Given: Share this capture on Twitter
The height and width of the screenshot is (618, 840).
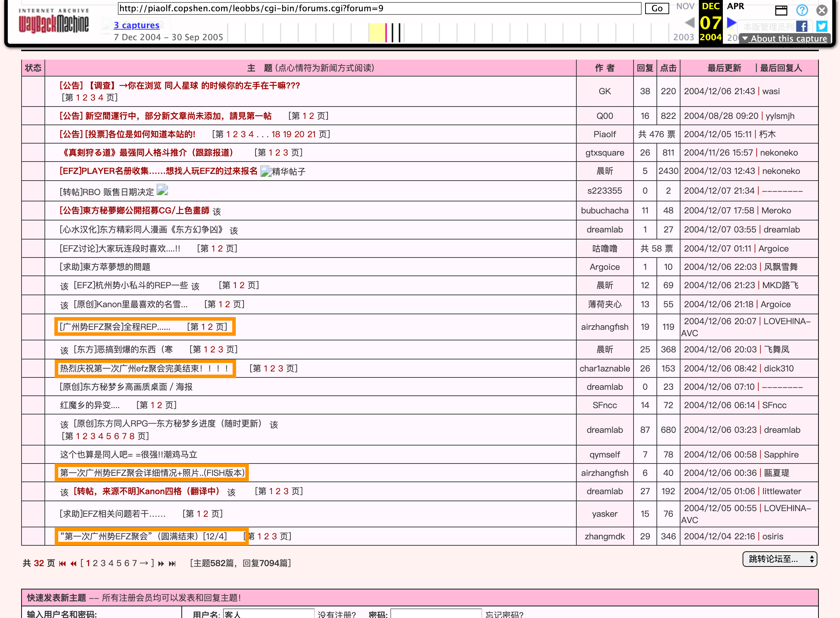Looking at the screenshot, I should [x=822, y=26].
